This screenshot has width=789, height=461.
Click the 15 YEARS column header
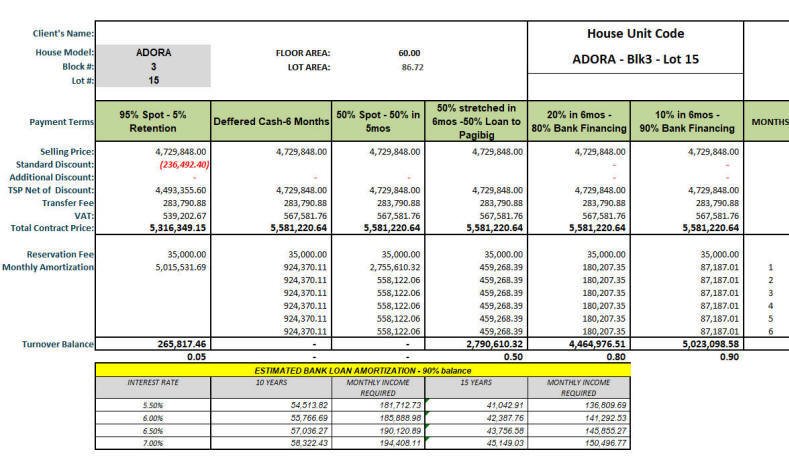[476, 382]
